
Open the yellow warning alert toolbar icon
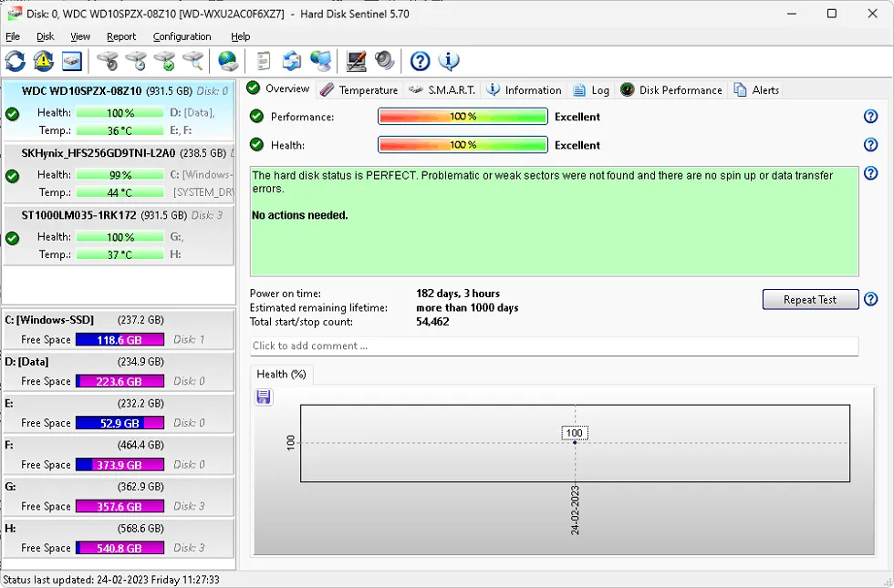(x=43, y=61)
